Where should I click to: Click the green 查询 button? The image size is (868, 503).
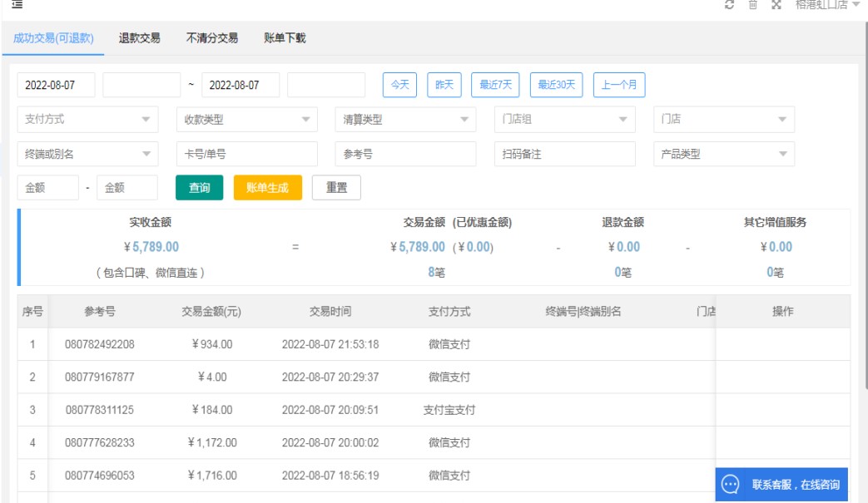(200, 188)
